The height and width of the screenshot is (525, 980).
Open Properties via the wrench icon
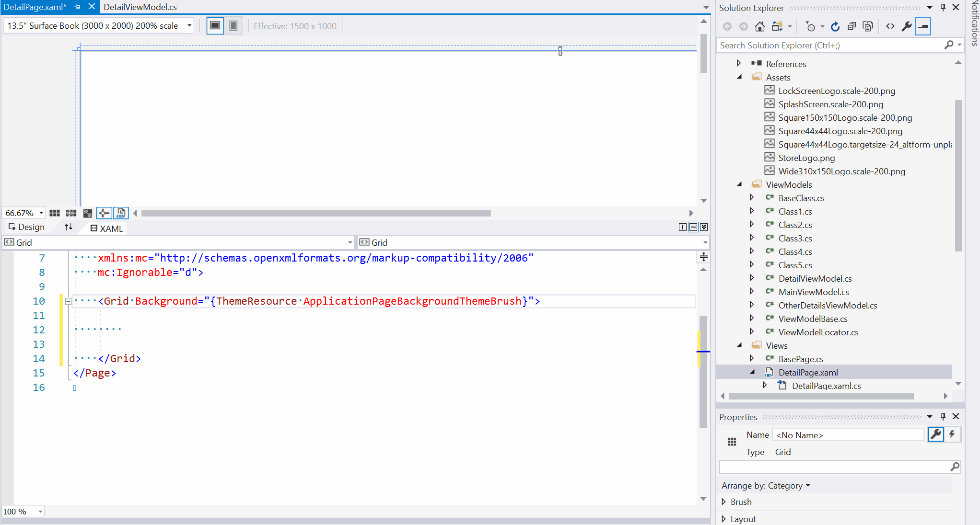[906, 26]
